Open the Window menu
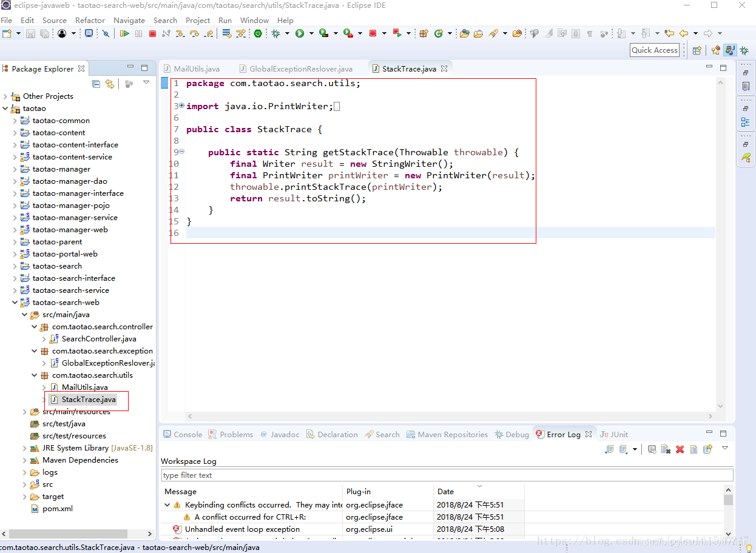Viewport: 756px width, 553px height. [254, 20]
